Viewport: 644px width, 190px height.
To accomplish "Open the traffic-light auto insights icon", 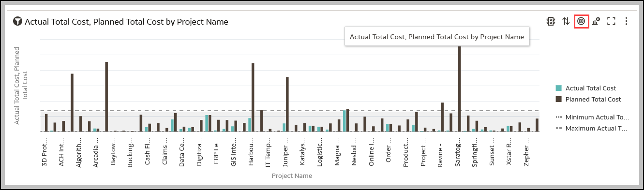I will click(551, 21).
